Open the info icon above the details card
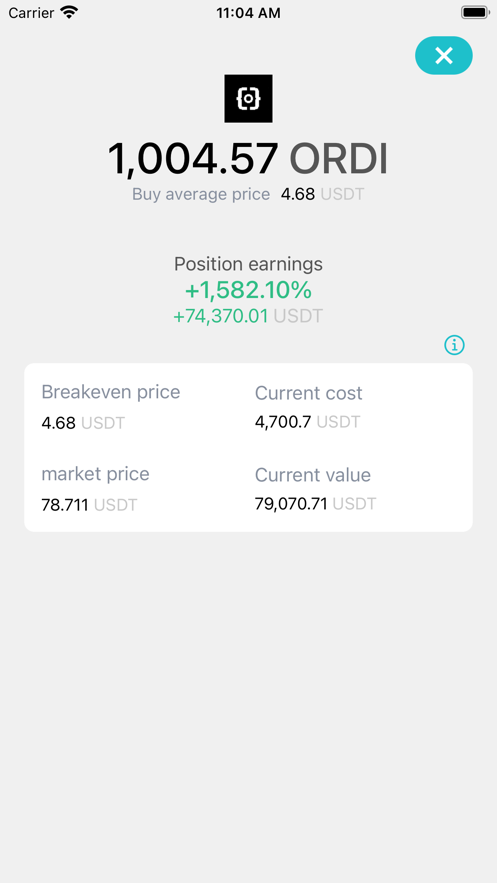This screenshot has width=497, height=883. 454,345
